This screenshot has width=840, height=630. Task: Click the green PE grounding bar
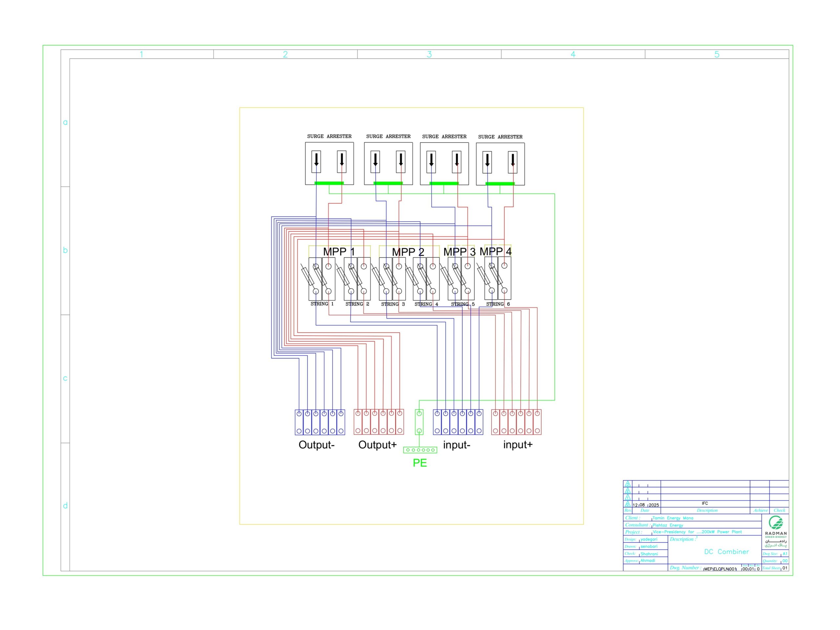pos(420,450)
